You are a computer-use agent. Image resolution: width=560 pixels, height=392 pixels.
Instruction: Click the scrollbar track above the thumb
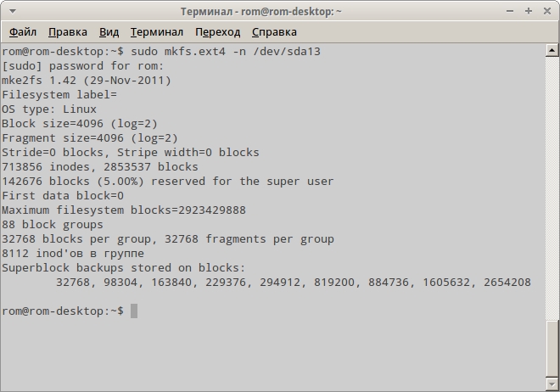coord(552,188)
